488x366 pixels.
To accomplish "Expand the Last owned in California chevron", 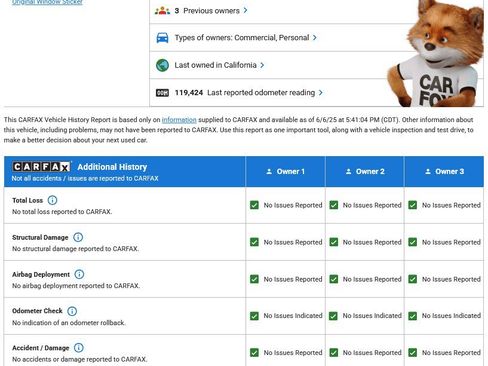I will coord(262,65).
